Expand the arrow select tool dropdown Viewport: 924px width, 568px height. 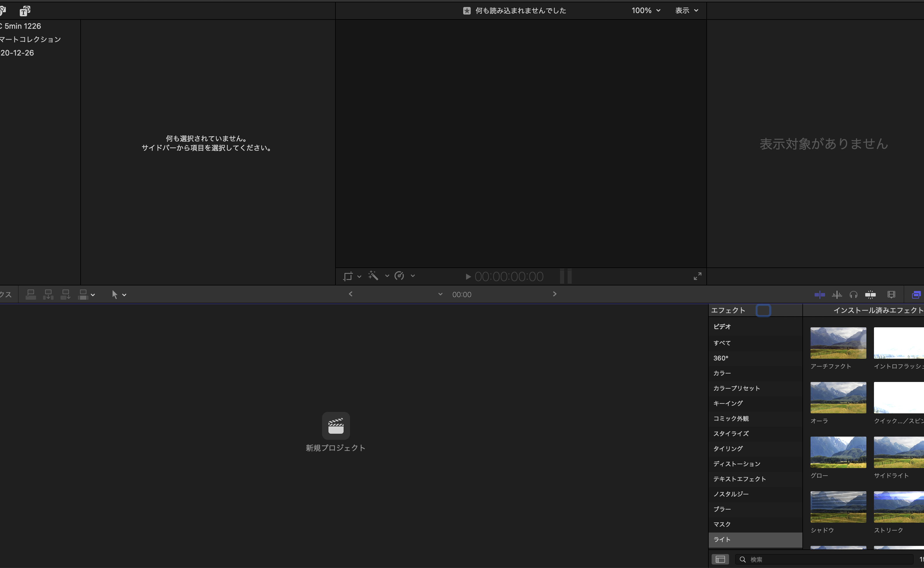(x=125, y=295)
